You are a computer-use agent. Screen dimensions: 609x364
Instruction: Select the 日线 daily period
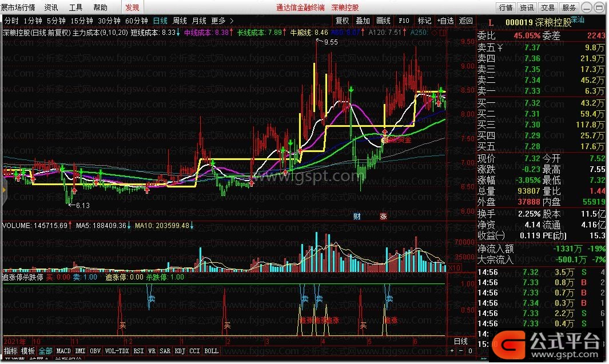pyautogui.click(x=160, y=21)
